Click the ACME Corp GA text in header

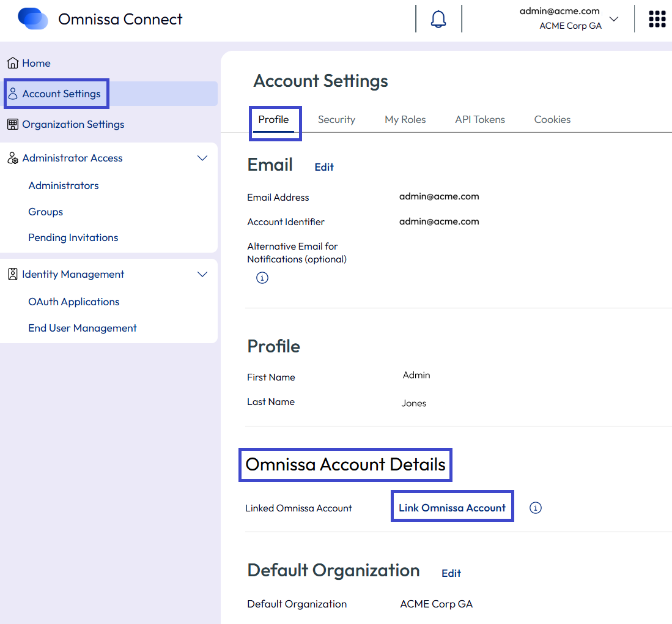[570, 26]
